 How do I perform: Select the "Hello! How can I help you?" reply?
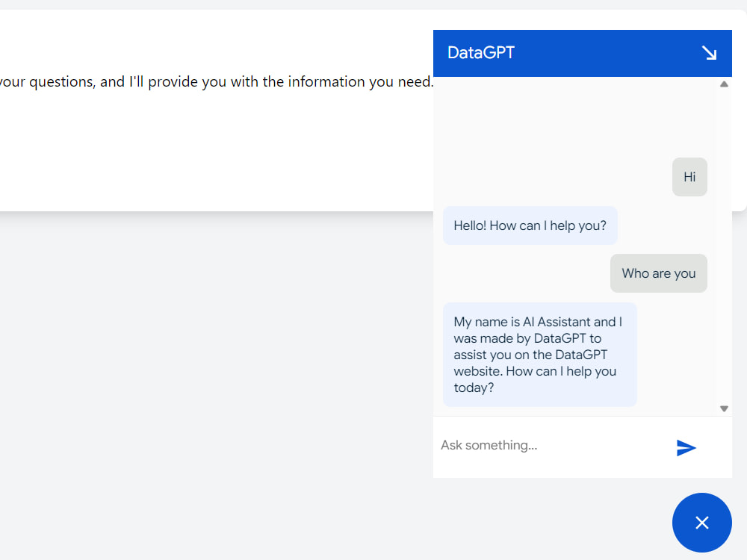[x=530, y=225]
